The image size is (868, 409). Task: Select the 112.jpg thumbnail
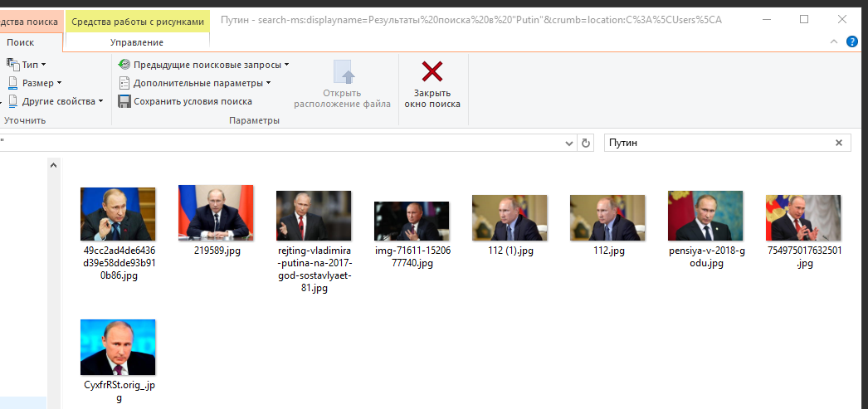pyautogui.click(x=607, y=217)
